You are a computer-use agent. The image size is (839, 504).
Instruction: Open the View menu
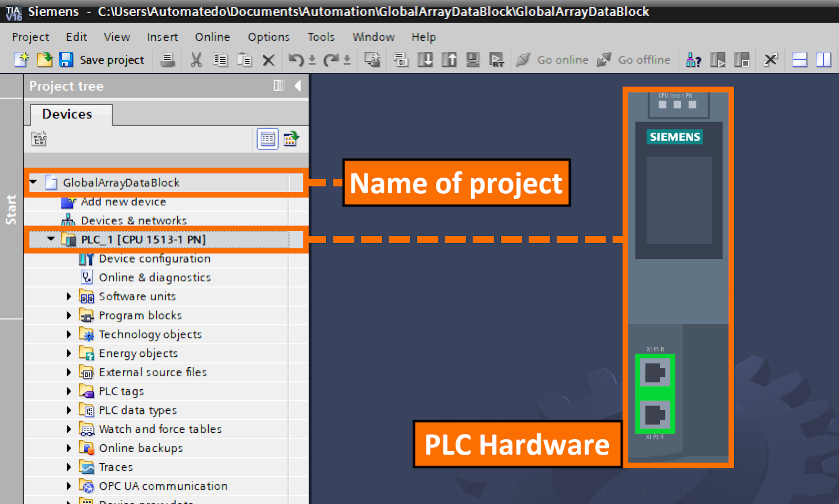(117, 37)
